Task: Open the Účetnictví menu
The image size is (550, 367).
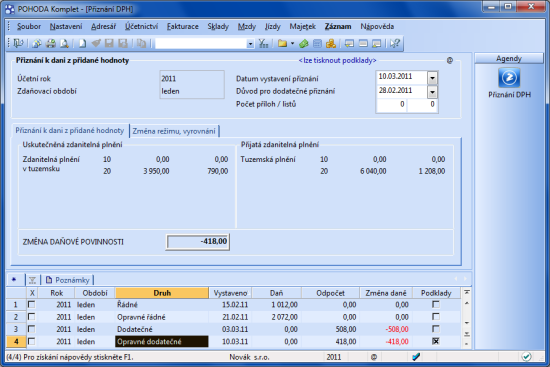Action: coord(141,26)
